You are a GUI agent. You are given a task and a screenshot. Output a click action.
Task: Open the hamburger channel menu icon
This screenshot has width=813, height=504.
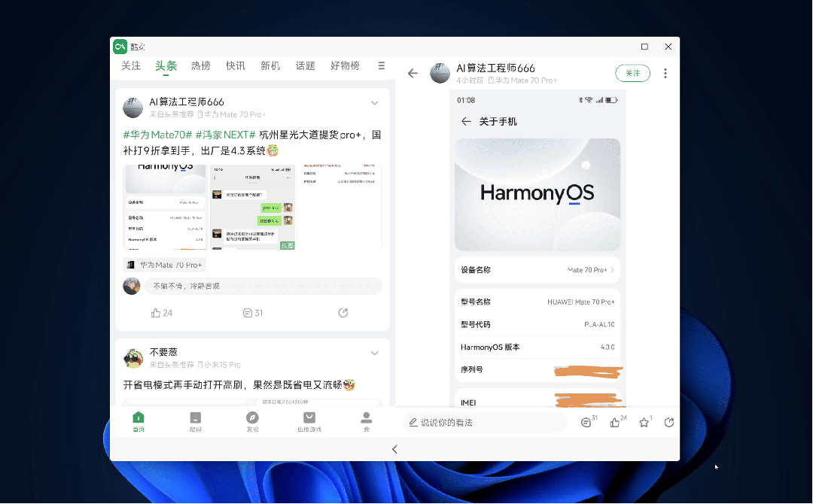381,65
